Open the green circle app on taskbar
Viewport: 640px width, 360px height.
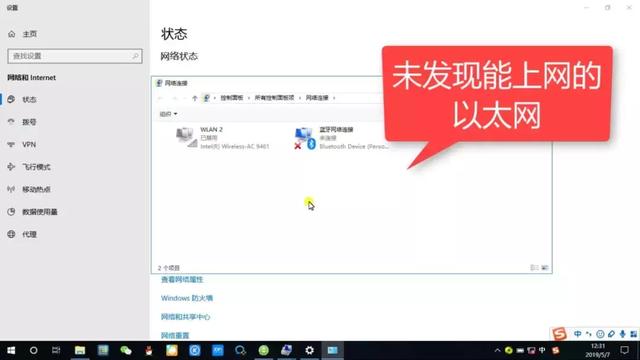(x=264, y=350)
